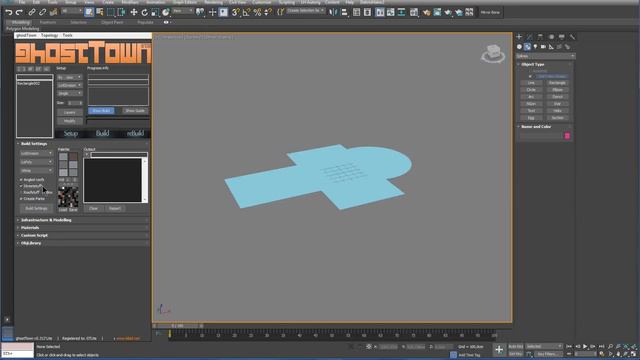Toggle the Roofstuff checkbox

(21, 192)
